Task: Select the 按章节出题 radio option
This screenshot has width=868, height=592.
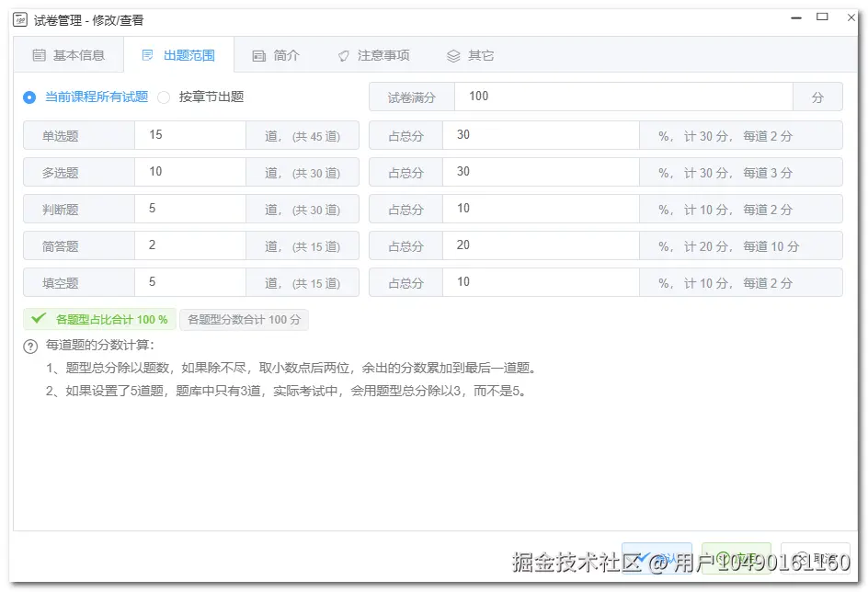Action: 164,98
